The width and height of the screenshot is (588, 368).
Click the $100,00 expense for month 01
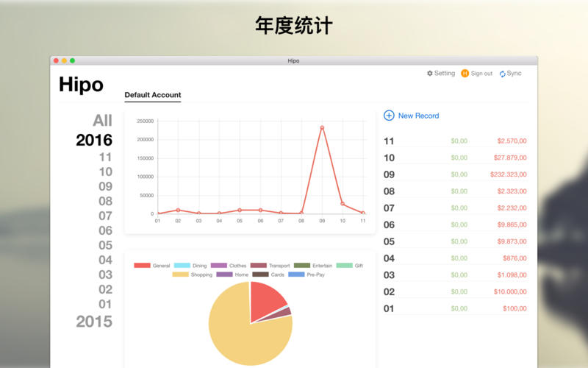(x=514, y=308)
